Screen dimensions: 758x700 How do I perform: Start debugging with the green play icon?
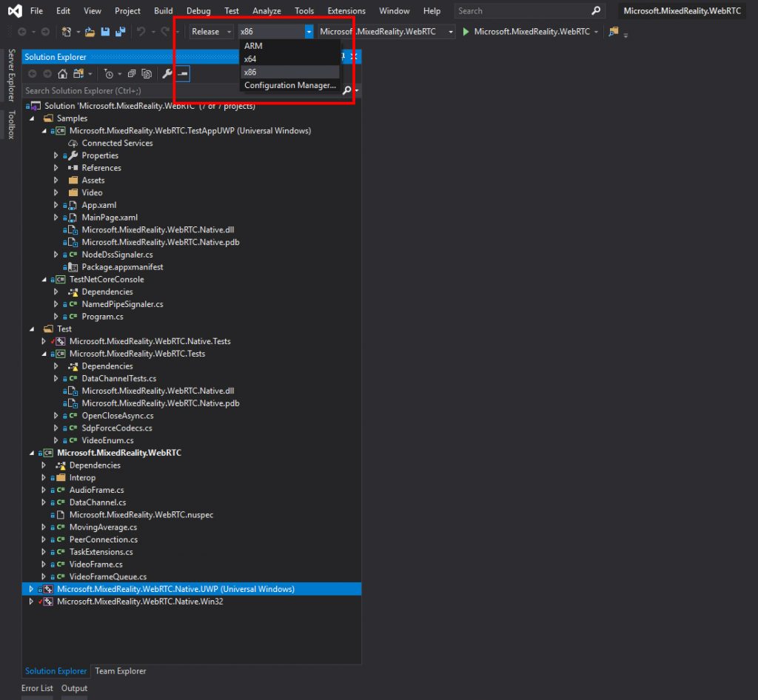(466, 31)
